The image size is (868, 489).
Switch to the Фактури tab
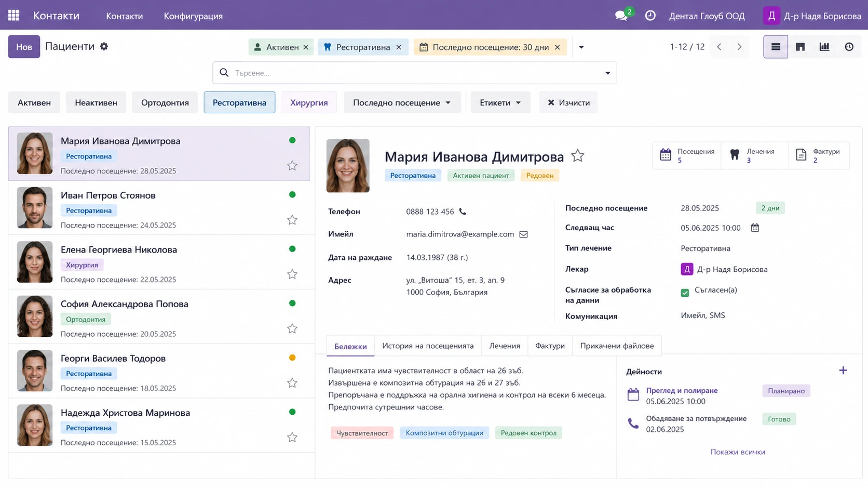point(550,346)
